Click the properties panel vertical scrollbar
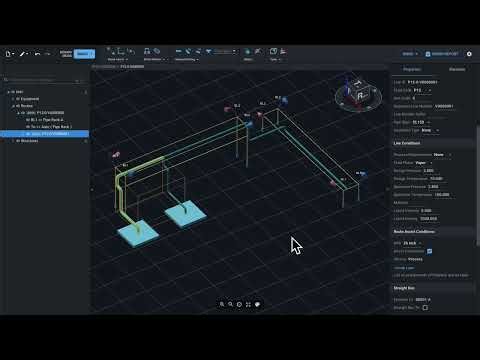The height and width of the screenshot is (360, 480). click(478, 187)
